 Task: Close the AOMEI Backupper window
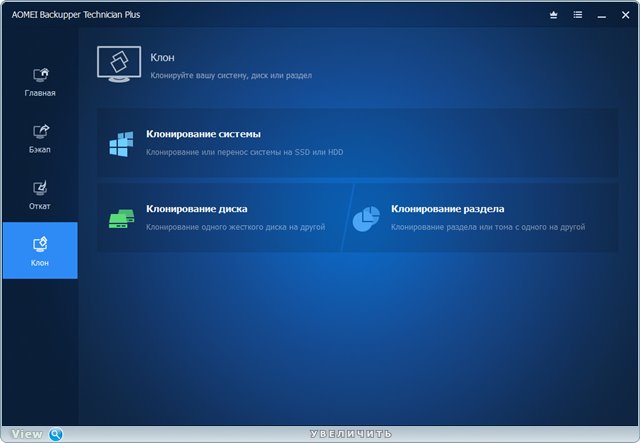coord(625,15)
